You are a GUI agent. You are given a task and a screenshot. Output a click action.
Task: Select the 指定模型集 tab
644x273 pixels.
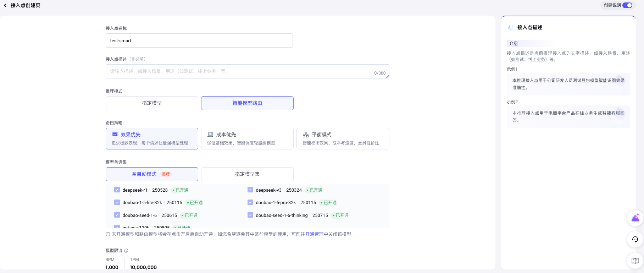[247, 174]
